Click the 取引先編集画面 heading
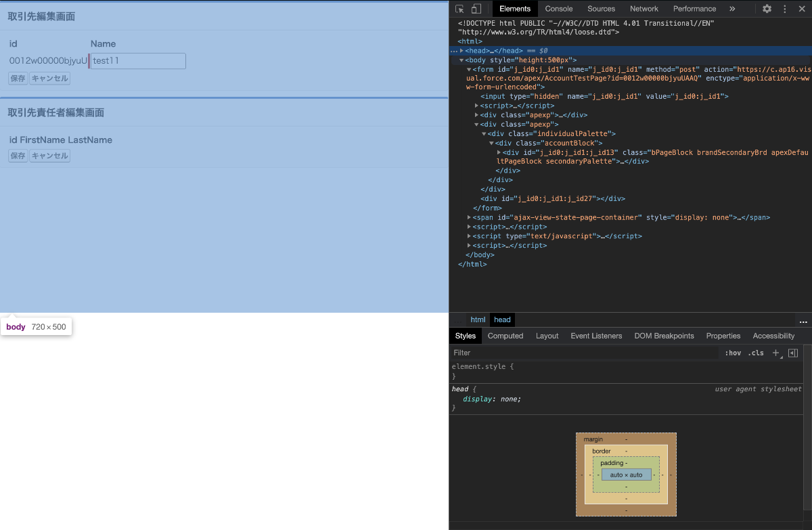This screenshot has height=530, width=812. [x=41, y=16]
